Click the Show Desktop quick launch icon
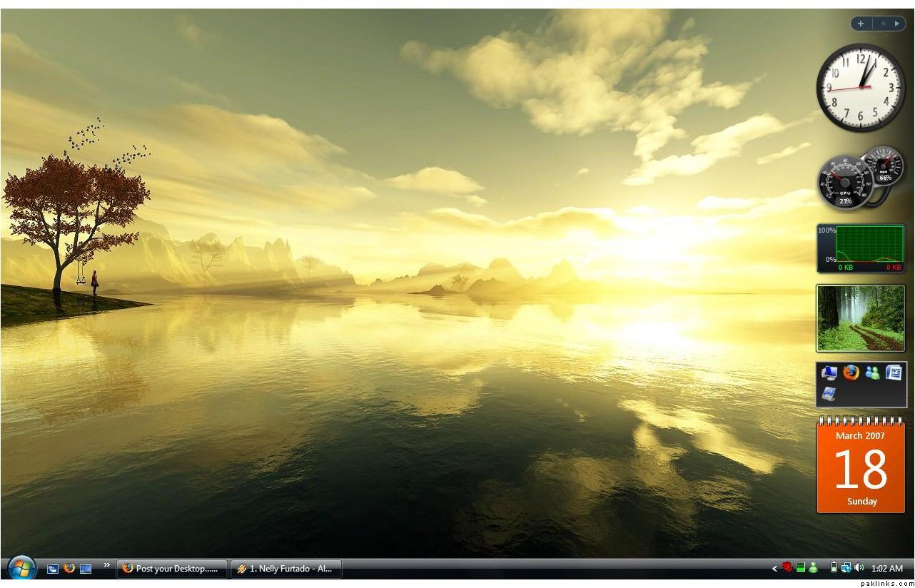 click(x=86, y=569)
